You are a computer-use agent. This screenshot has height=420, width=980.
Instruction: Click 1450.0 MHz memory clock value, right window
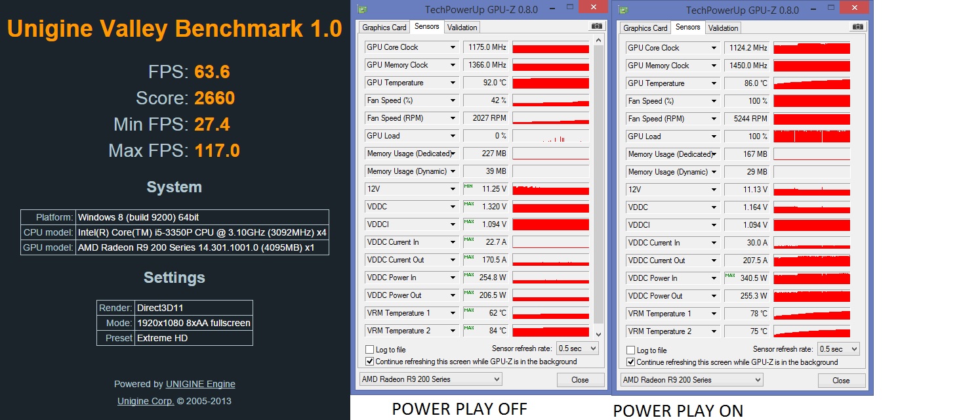click(x=747, y=66)
